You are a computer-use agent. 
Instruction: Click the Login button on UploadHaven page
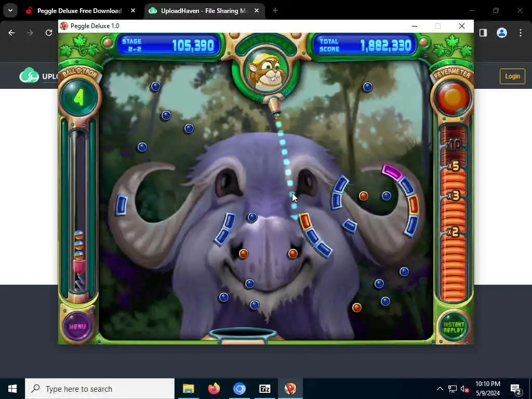(x=512, y=76)
